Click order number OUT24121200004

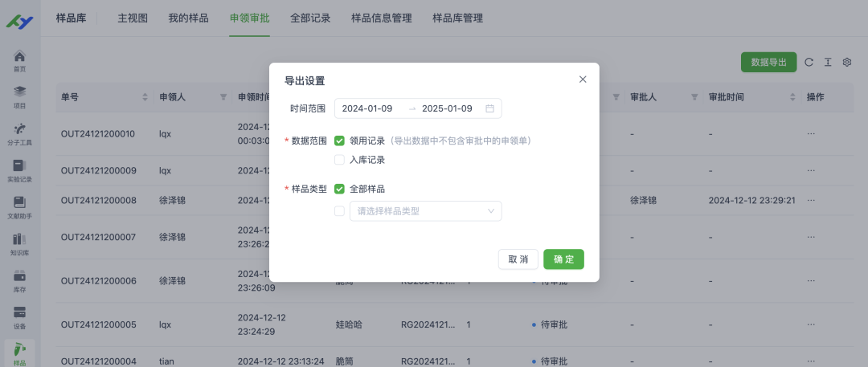click(99, 361)
